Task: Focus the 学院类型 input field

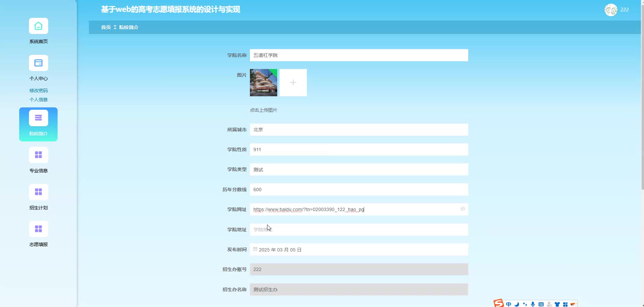Action: click(359, 169)
